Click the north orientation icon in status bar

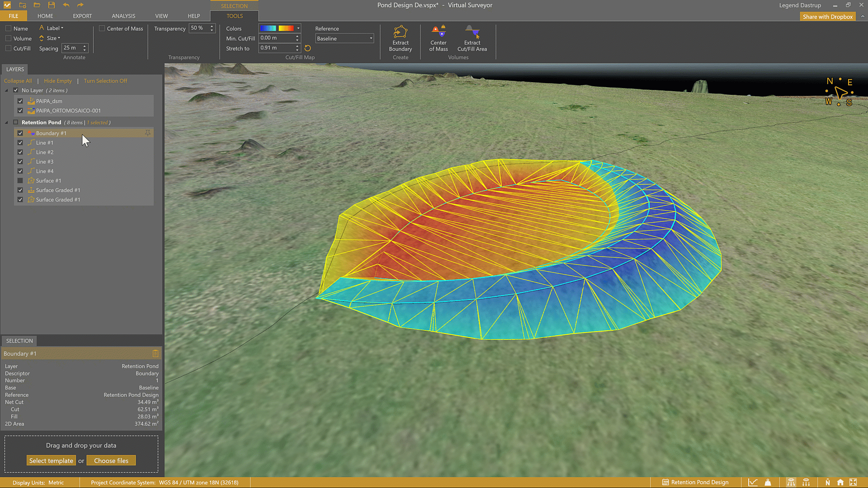(827, 482)
